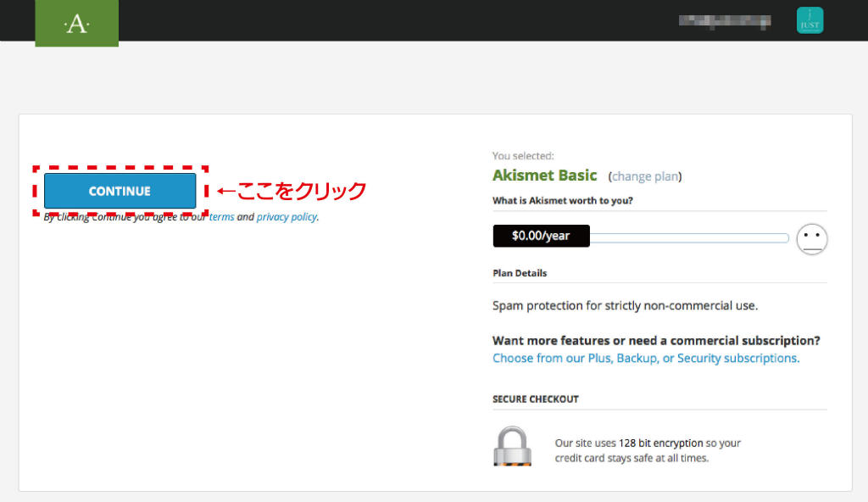Click the neutral face emoticon icon
Screen dimensions: 868x502
(811, 239)
